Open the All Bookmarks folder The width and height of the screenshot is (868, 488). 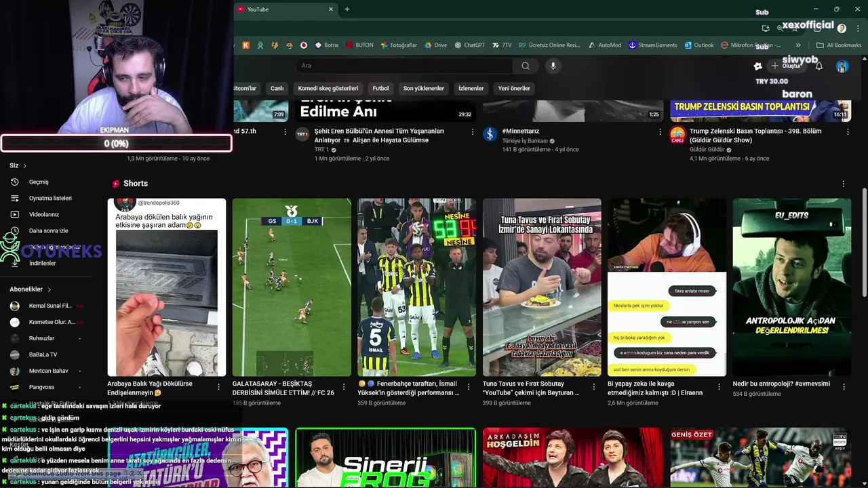coord(839,45)
